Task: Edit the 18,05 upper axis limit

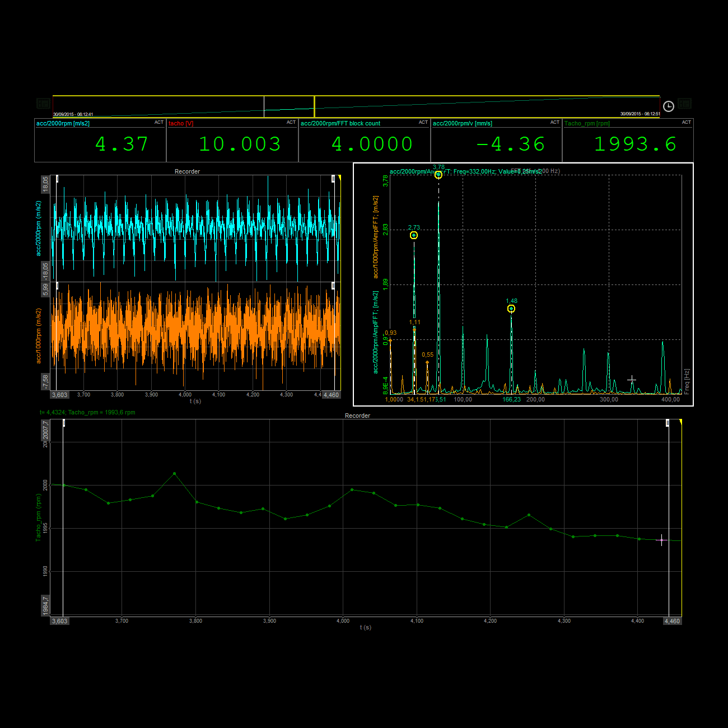Action: [x=45, y=184]
